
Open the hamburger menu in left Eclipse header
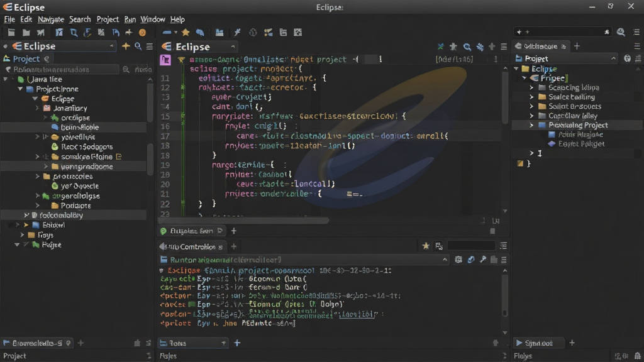point(150,47)
